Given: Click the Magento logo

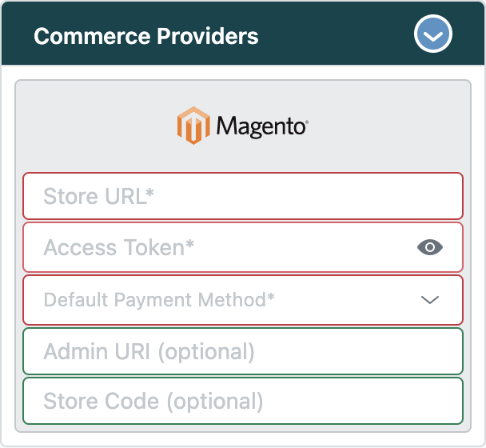Looking at the screenshot, I should pos(243,126).
